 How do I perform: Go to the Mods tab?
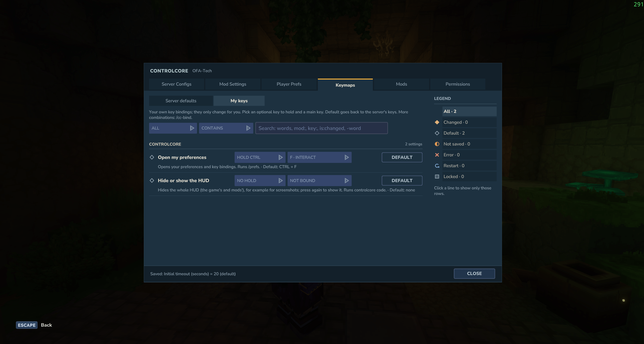click(402, 84)
